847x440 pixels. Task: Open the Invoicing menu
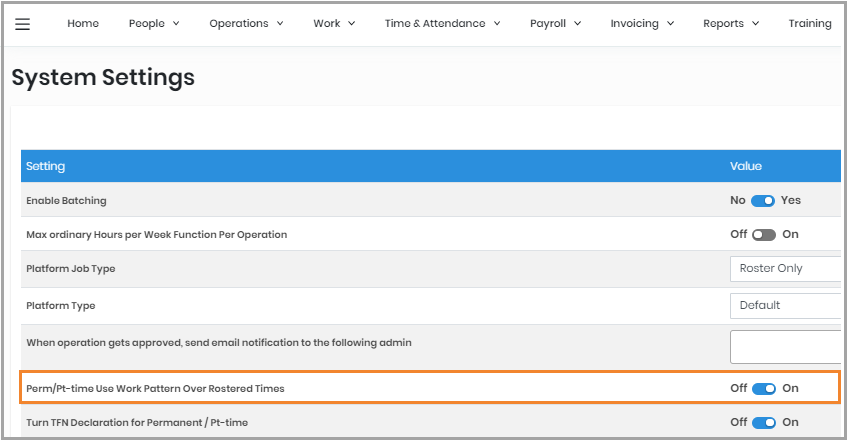point(642,24)
